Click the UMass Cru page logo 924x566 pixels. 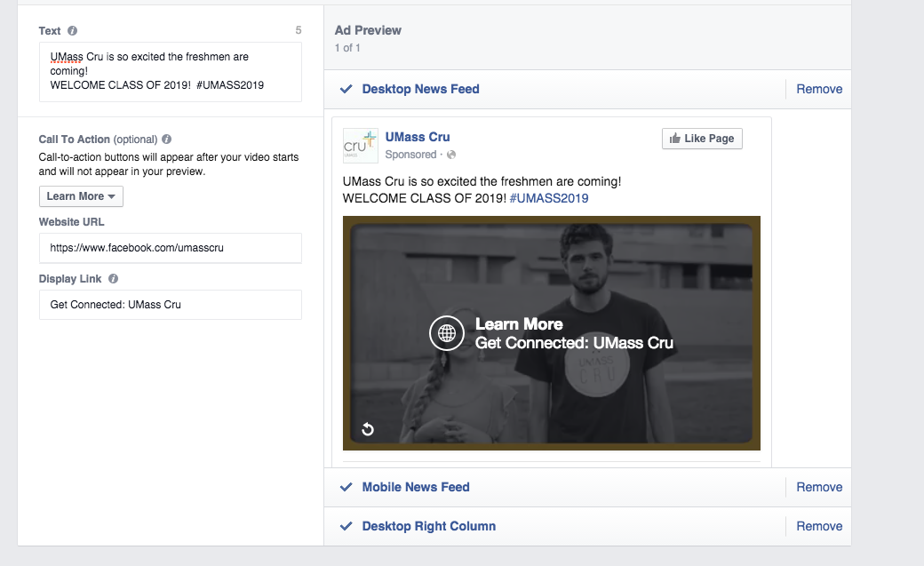click(360, 146)
